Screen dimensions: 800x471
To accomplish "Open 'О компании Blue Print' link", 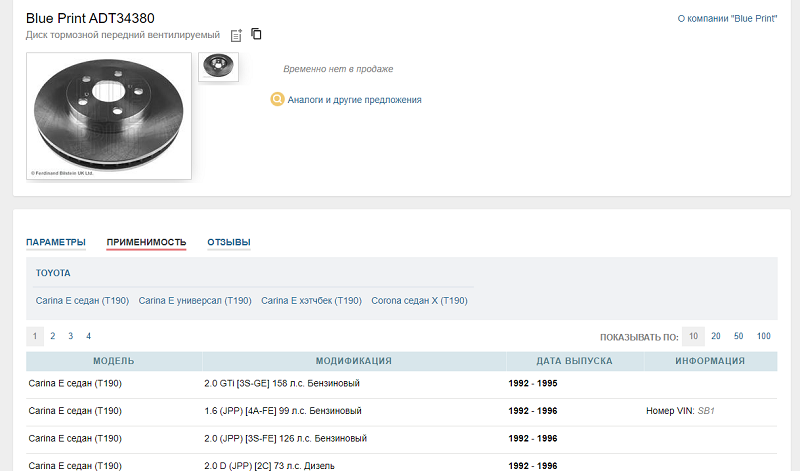I will pos(727,18).
